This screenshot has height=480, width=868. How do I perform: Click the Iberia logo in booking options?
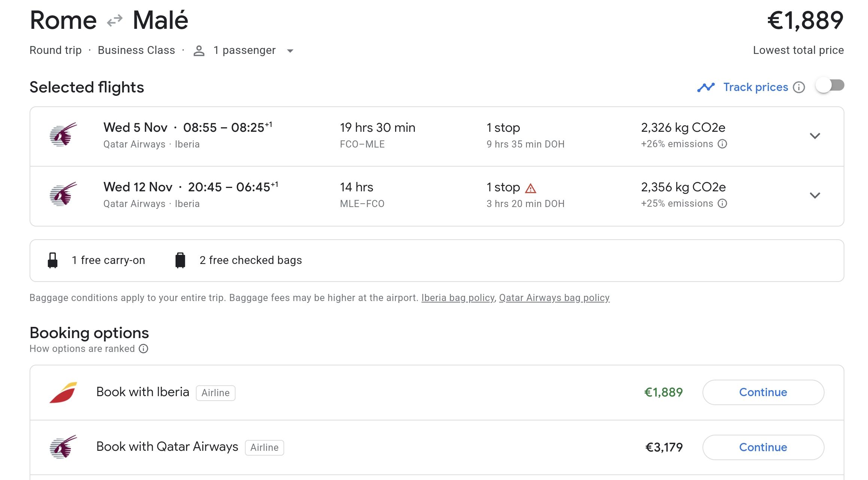(63, 392)
